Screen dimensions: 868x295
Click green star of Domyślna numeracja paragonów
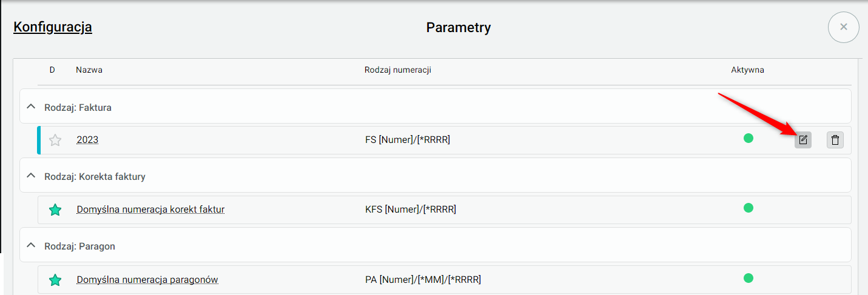pos(55,279)
